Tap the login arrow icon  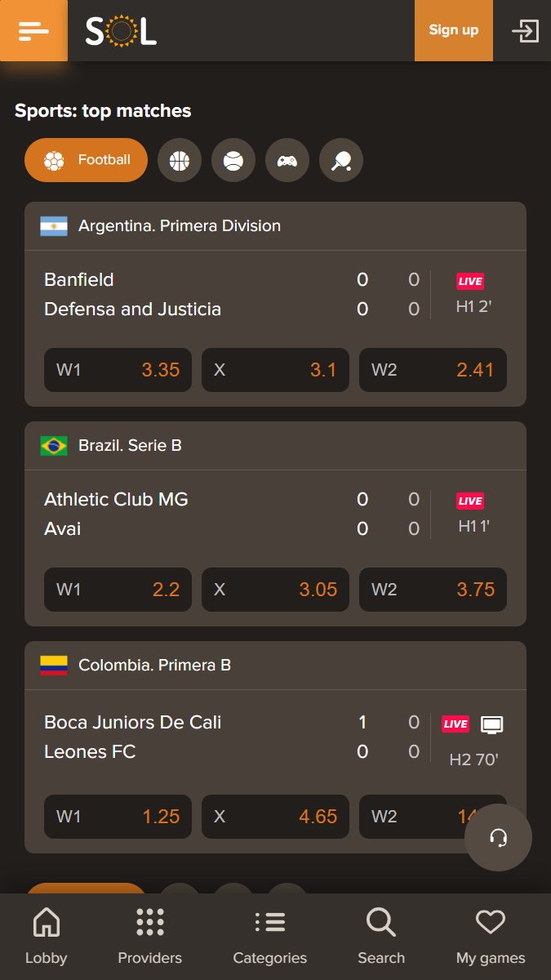[x=525, y=31]
